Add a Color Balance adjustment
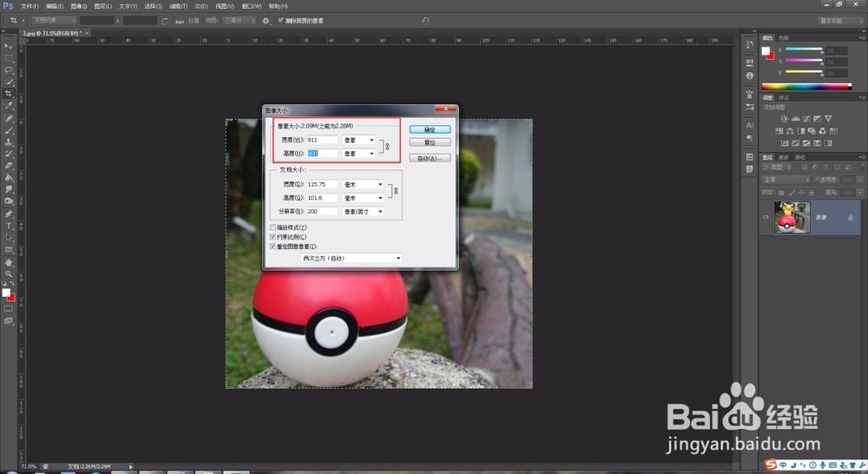This screenshot has height=474, width=868. (790, 131)
